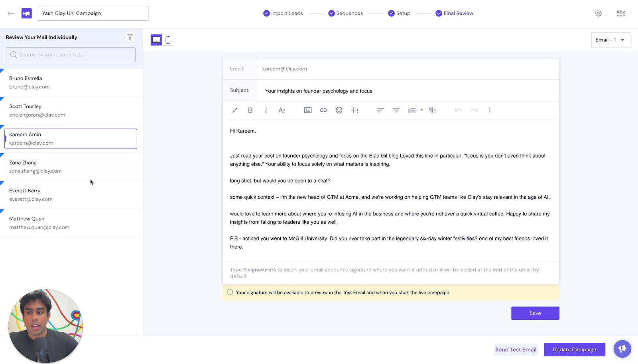Viewport: 638px width, 364px height.
Task: Toggle the Abc spell-check icon
Action: click(621, 13)
